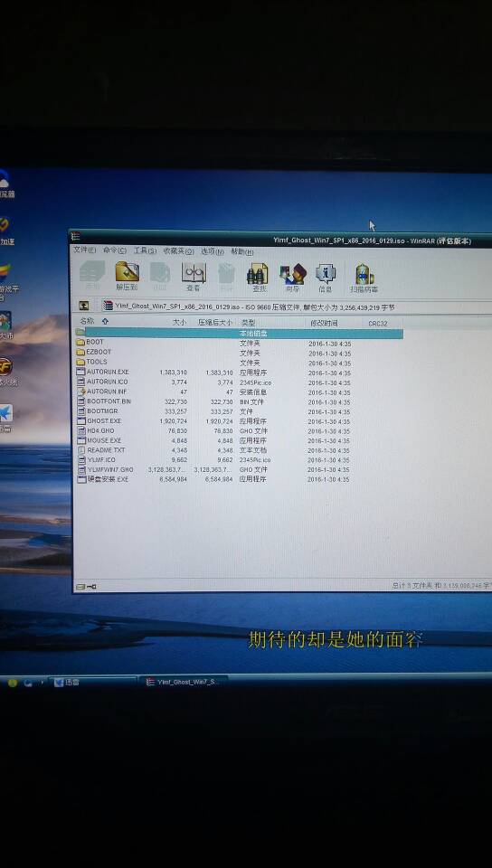
Task: Select the EZBOOT folder icon
Action: pos(80,352)
